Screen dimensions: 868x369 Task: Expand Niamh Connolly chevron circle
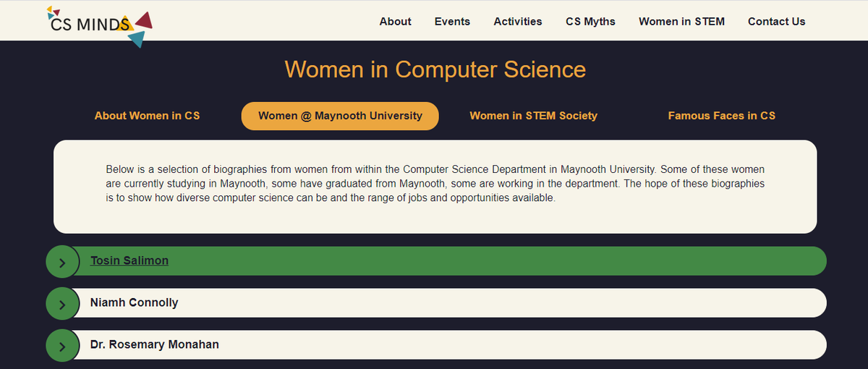click(63, 304)
